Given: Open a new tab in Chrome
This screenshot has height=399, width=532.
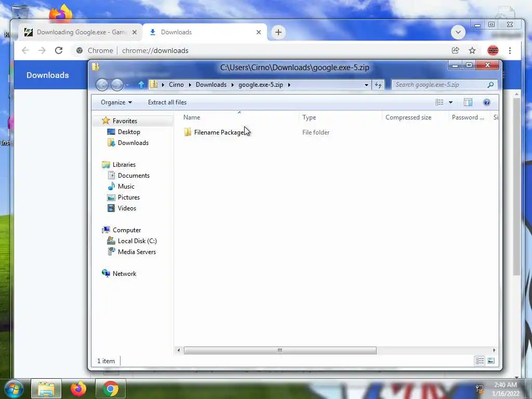Looking at the screenshot, I should pos(278,32).
